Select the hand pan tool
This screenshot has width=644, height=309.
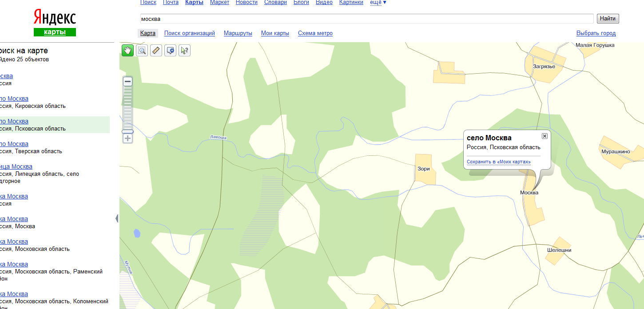click(127, 51)
